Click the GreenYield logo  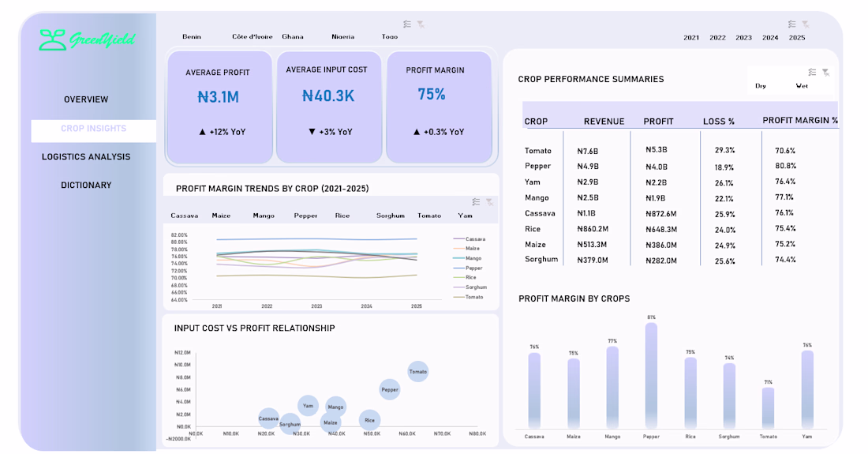pyautogui.click(x=88, y=39)
